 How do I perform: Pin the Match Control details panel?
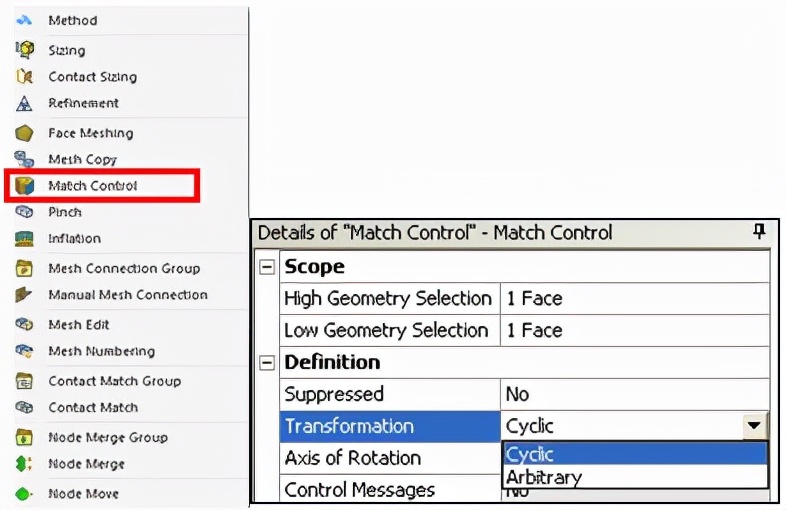click(759, 232)
